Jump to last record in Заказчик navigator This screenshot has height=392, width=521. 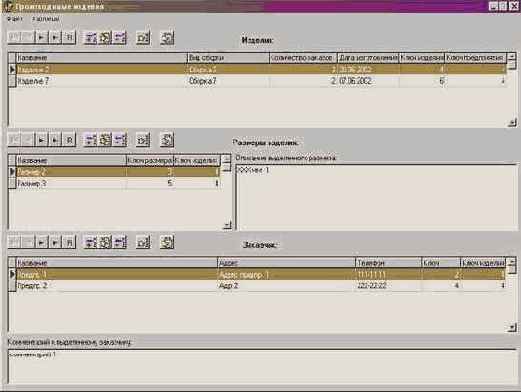click(x=55, y=242)
